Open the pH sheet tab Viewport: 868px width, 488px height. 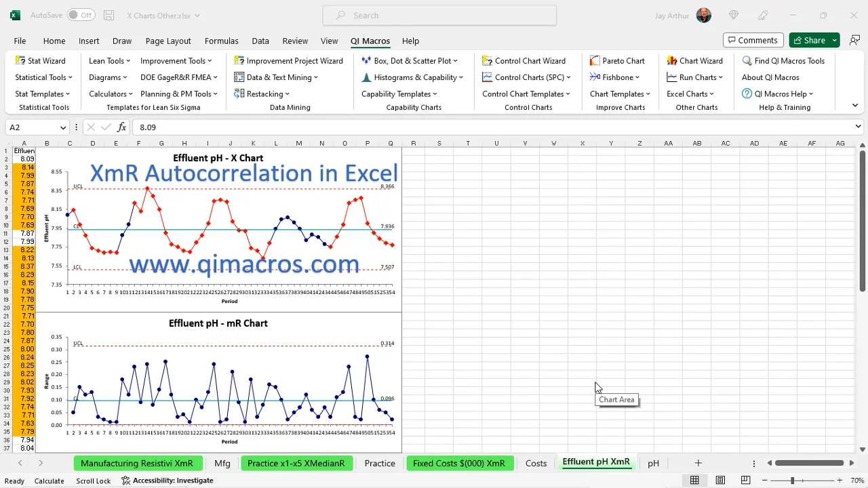click(653, 463)
